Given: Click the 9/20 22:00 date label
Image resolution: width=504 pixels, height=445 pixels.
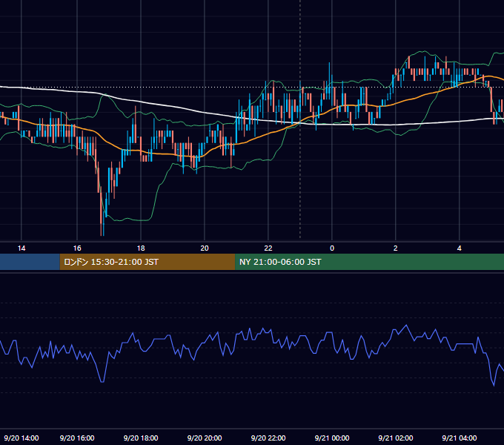Looking at the screenshot, I should (x=268, y=438).
